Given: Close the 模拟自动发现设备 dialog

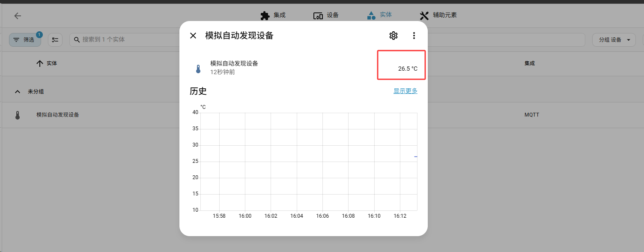Looking at the screenshot, I should click(x=193, y=36).
